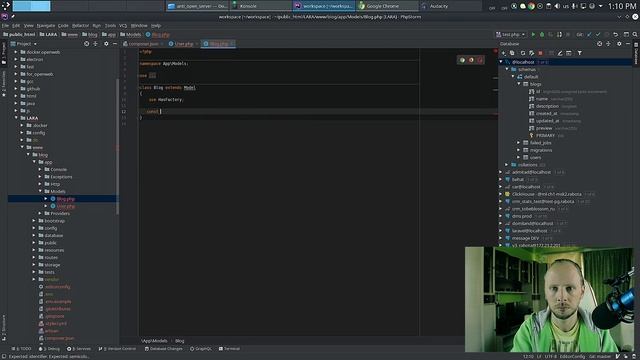Viewport: 640px width, 360px height.
Task: Open the Version Control tool window
Action: (x=117, y=349)
